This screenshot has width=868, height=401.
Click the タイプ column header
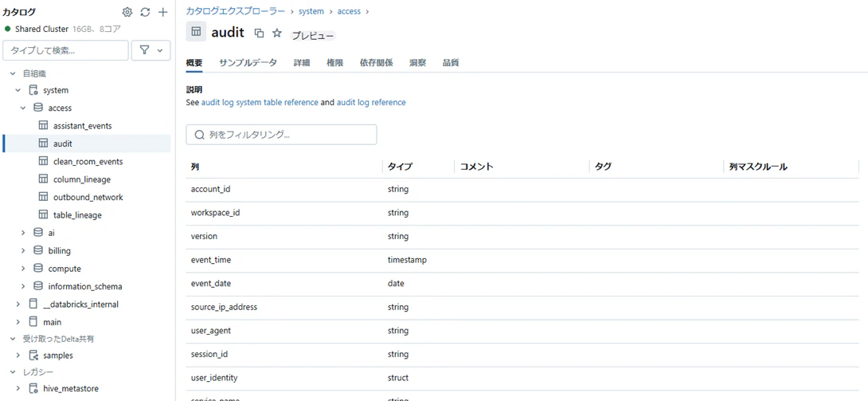point(401,166)
